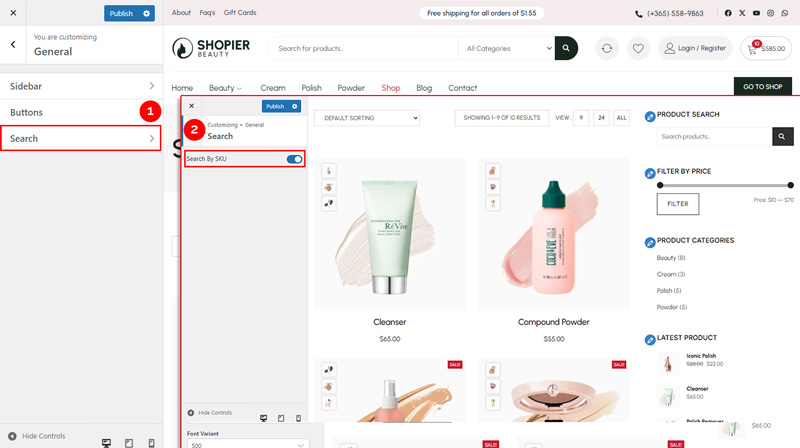800x448 pixels.
Task: Set view to 24 products per page
Action: [x=601, y=118]
